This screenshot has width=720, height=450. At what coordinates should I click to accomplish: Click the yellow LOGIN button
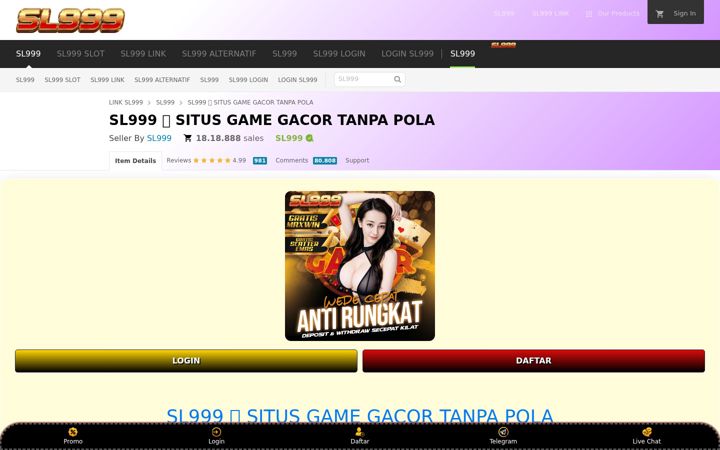(x=186, y=361)
